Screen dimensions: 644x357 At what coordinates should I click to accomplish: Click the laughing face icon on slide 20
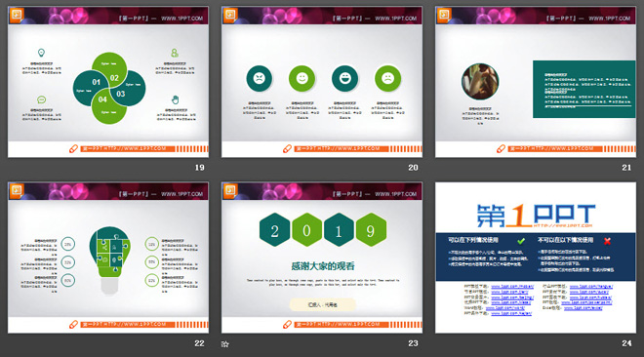pyautogui.click(x=345, y=78)
